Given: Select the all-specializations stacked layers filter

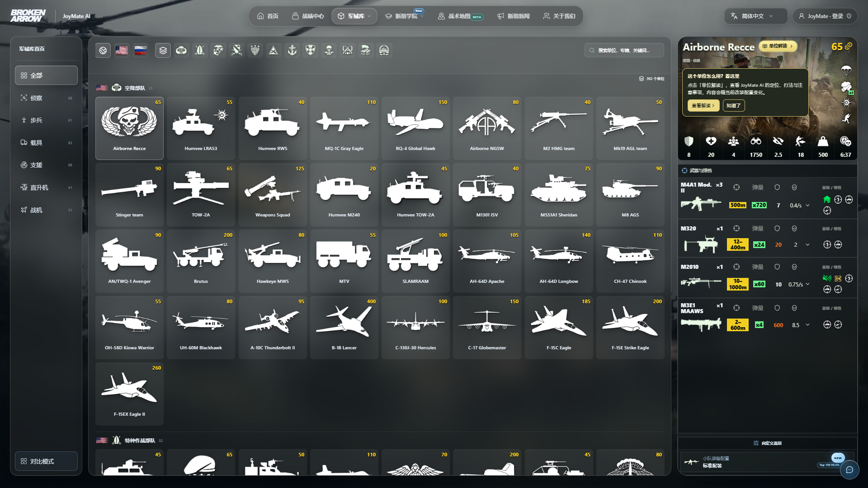Looking at the screenshot, I should click(163, 50).
